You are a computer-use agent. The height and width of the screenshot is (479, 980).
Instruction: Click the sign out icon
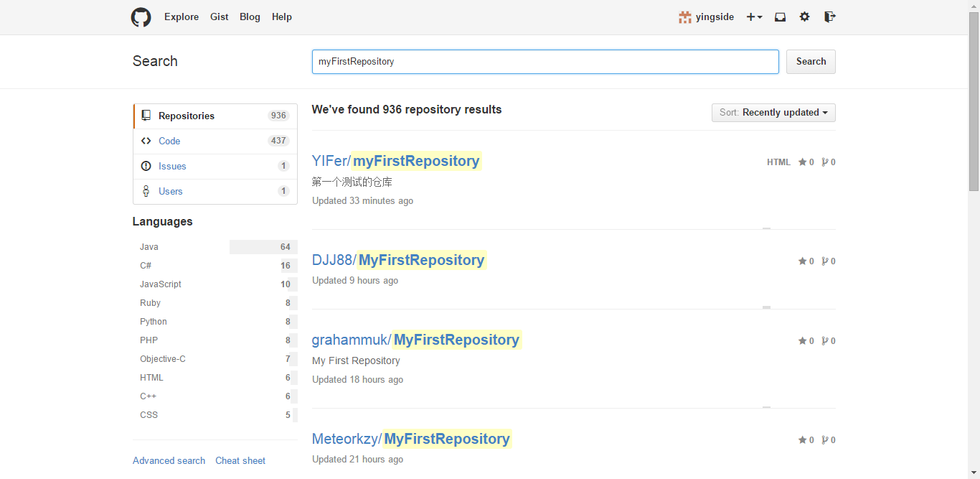(829, 17)
